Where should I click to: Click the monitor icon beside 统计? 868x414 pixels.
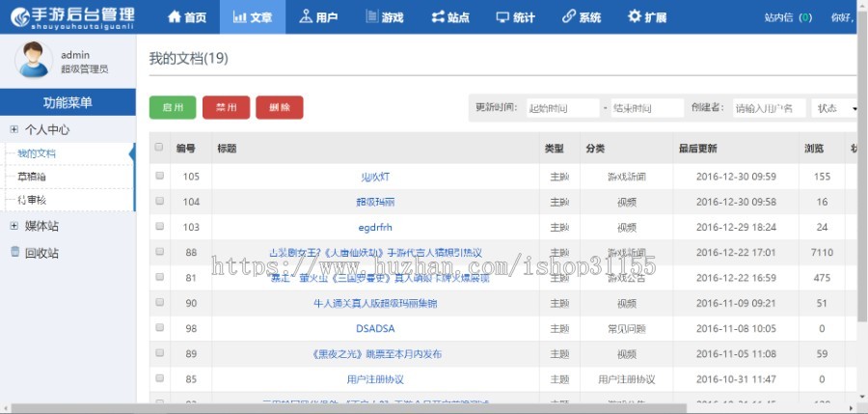[502, 16]
